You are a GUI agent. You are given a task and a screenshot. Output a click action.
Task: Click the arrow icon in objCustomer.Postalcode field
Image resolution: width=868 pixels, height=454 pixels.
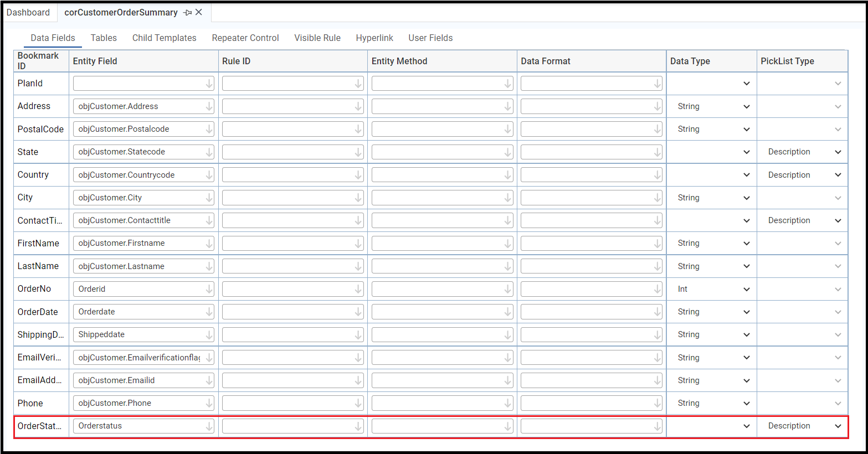point(209,129)
